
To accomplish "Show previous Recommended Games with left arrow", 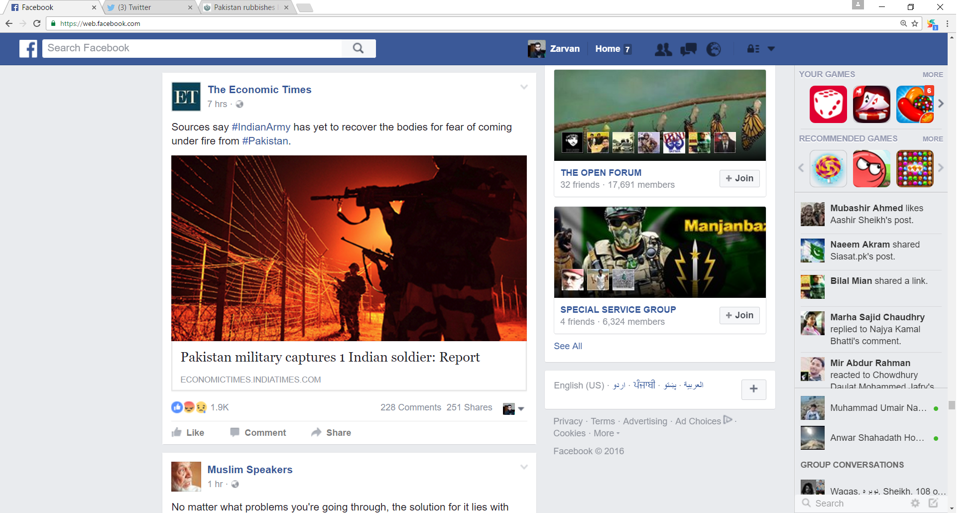I will click(x=801, y=168).
